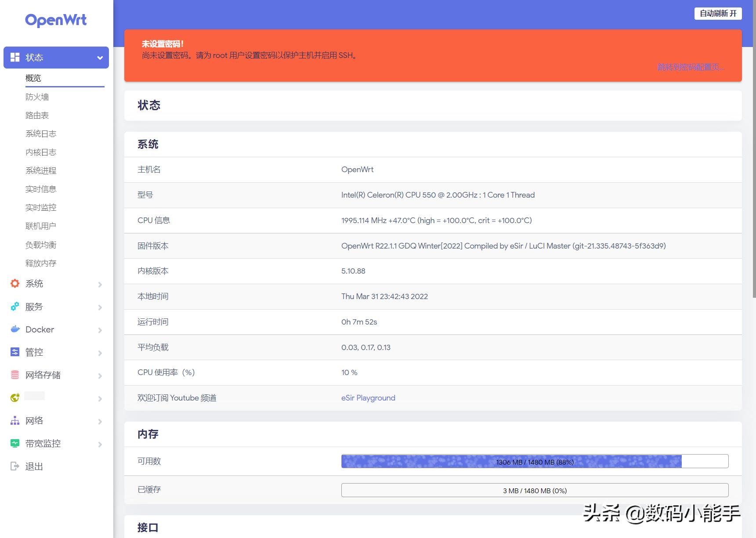The height and width of the screenshot is (538, 756).
Task: Click the Docker whale icon
Action: click(x=15, y=329)
